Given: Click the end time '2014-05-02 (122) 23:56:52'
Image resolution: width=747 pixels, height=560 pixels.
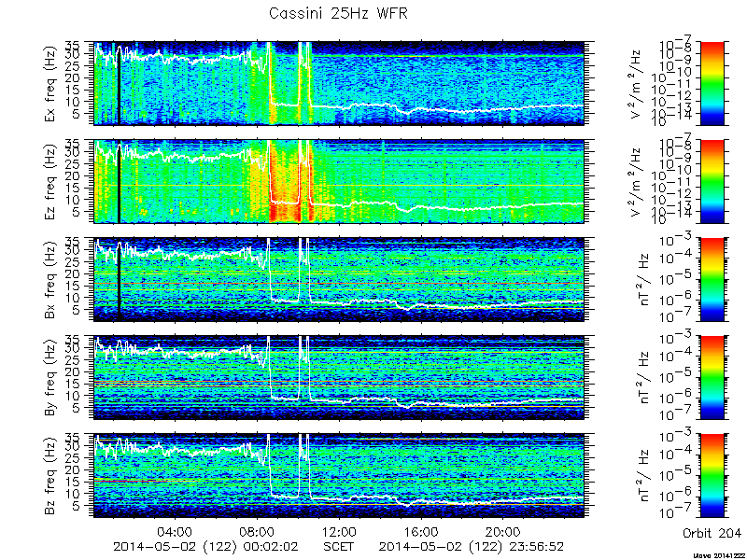Looking at the screenshot, I should point(472,546).
